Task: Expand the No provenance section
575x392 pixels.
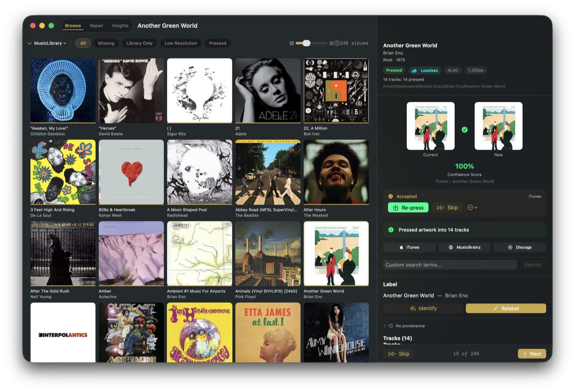Action: tap(385, 326)
